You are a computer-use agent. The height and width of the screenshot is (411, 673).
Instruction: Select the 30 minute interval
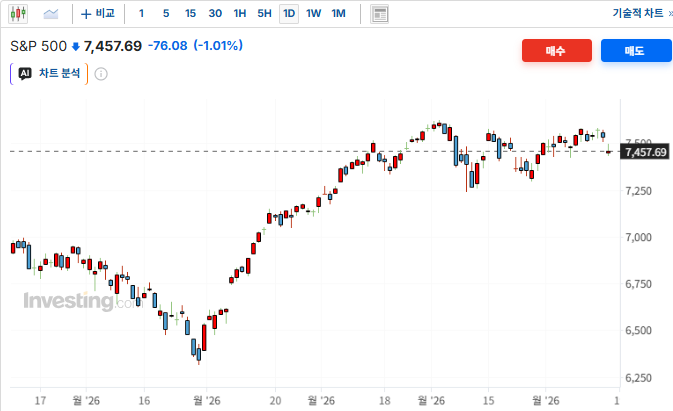pos(215,14)
